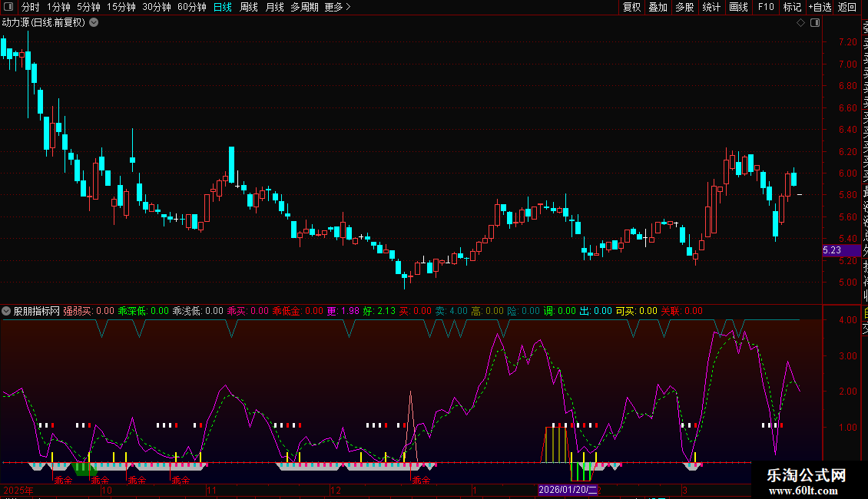This screenshot has width=868, height=499.
Task: Click the diamond icon above the price axis
Action: pyautogui.click(x=800, y=23)
